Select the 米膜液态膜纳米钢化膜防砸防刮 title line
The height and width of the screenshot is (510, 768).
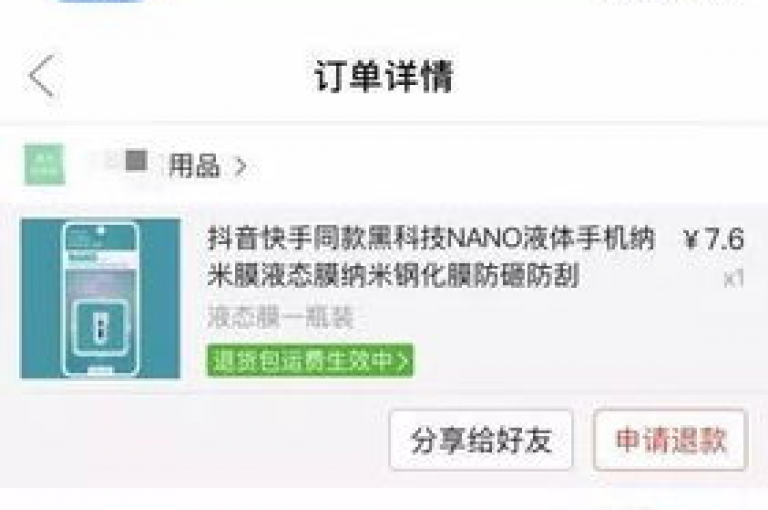click(x=393, y=275)
